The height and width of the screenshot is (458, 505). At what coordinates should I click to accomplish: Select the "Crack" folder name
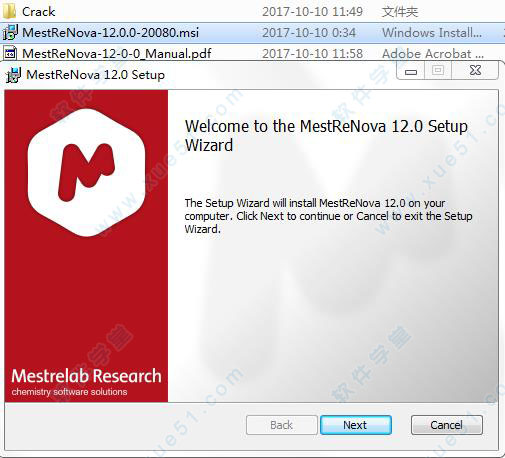[38, 12]
